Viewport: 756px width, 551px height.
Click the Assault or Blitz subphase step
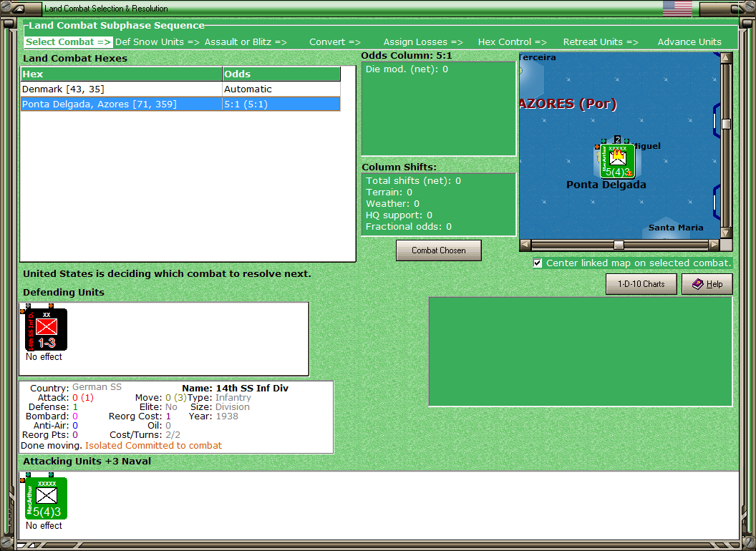pos(246,42)
